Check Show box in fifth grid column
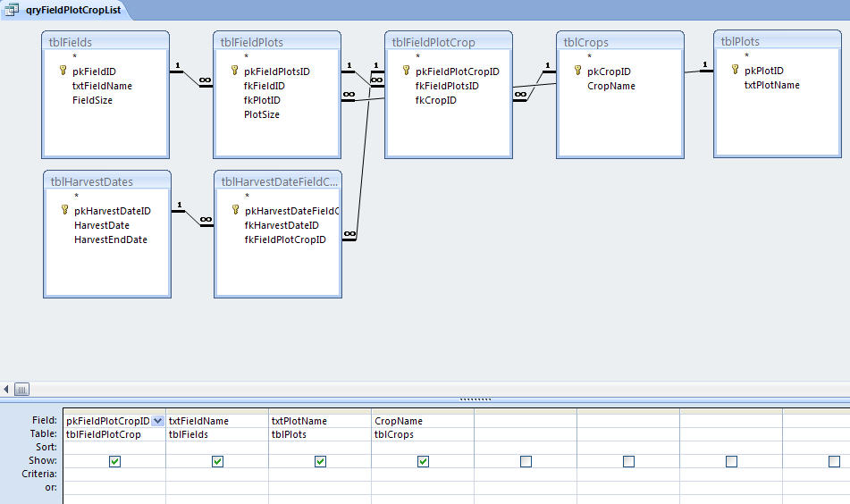 (526, 461)
